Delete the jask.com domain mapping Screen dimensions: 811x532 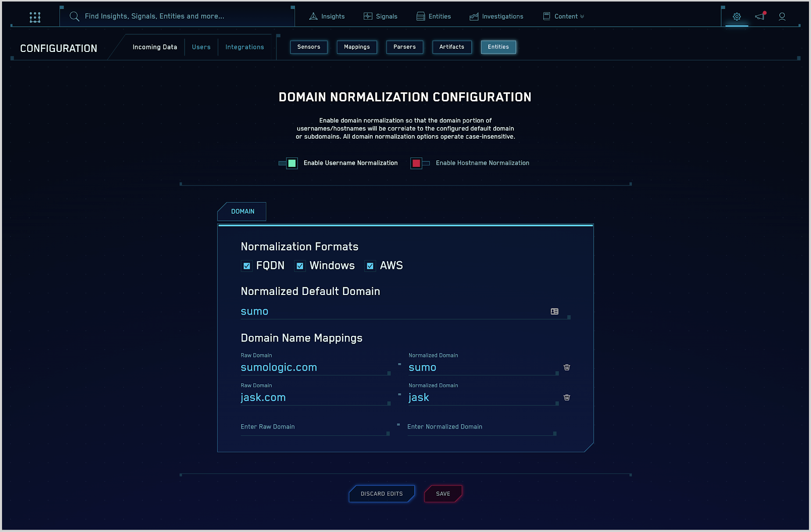(x=566, y=397)
